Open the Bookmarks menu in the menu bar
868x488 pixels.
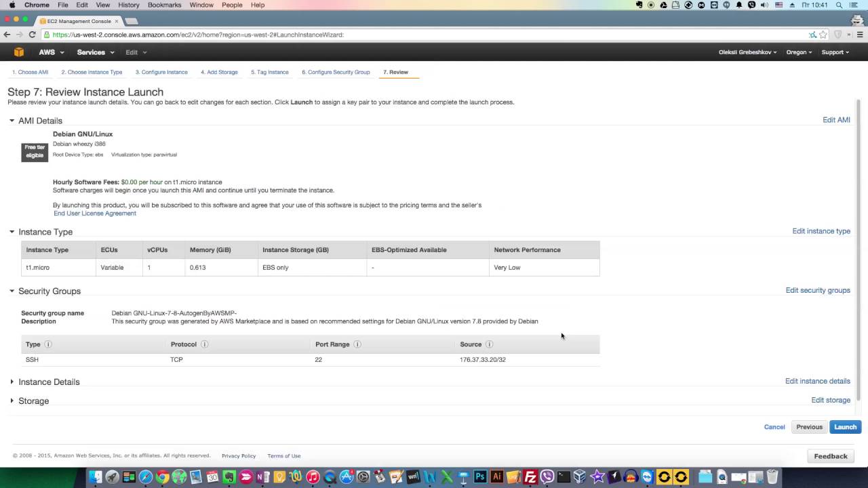click(164, 5)
